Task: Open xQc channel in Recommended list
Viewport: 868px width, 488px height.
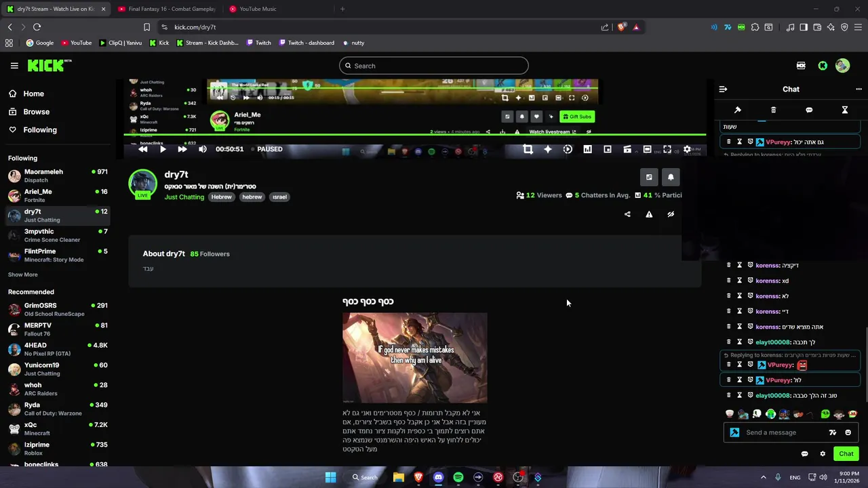Action: point(58,429)
